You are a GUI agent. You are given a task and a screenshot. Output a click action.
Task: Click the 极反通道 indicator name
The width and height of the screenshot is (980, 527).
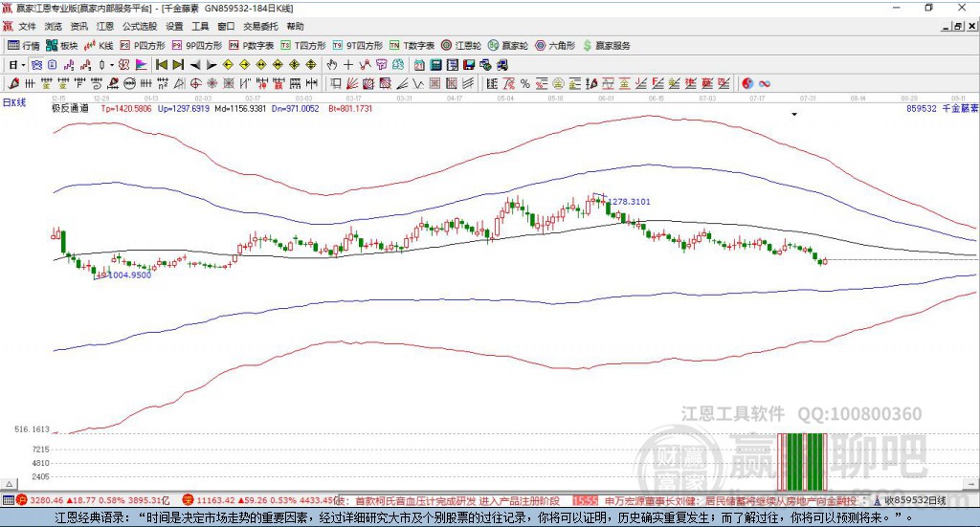70,109
